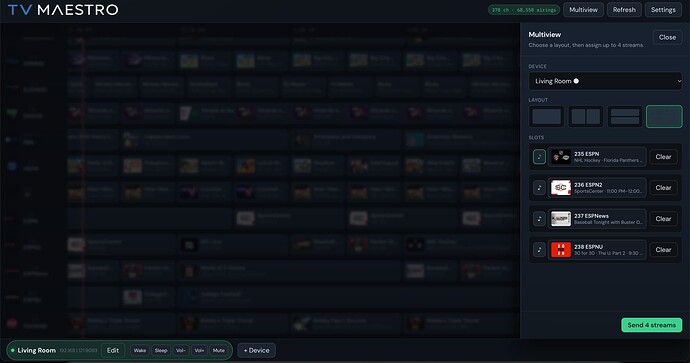Select the single-screen layout icon

pyautogui.click(x=547, y=117)
